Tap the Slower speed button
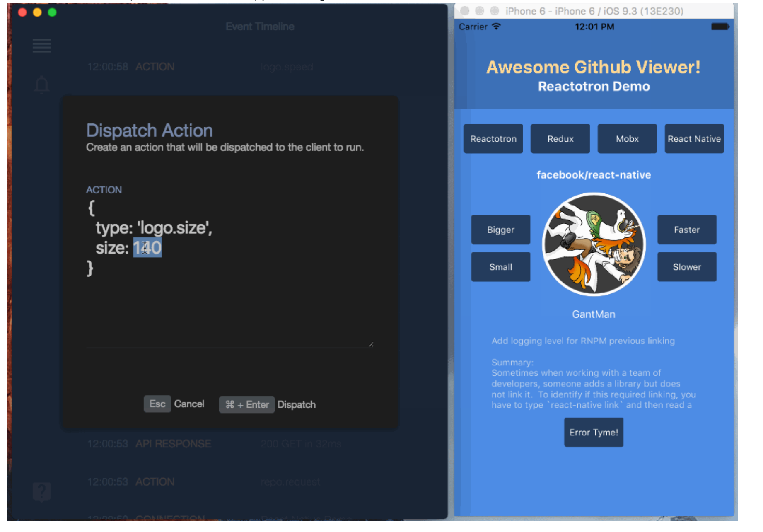This screenshot has height=532, width=763. point(687,267)
